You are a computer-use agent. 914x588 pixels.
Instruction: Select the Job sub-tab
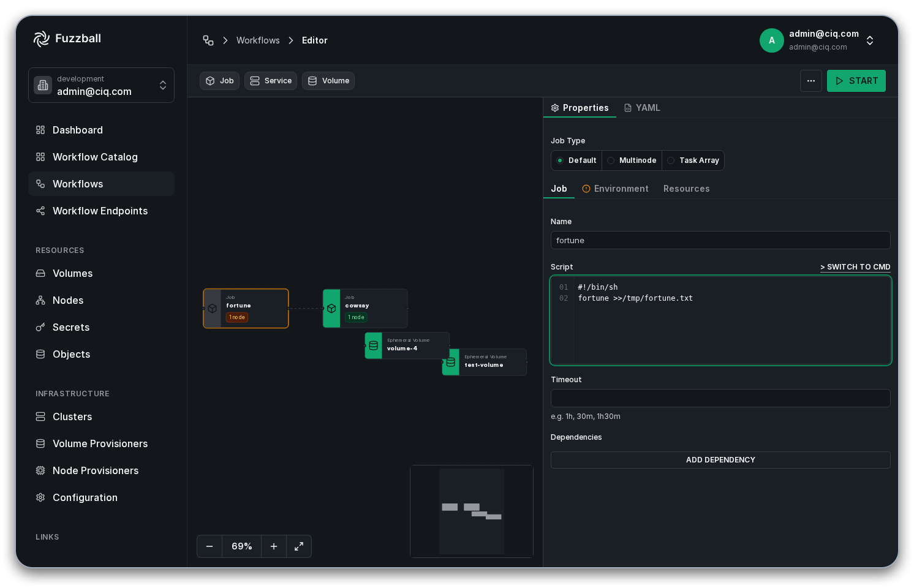pyautogui.click(x=559, y=189)
